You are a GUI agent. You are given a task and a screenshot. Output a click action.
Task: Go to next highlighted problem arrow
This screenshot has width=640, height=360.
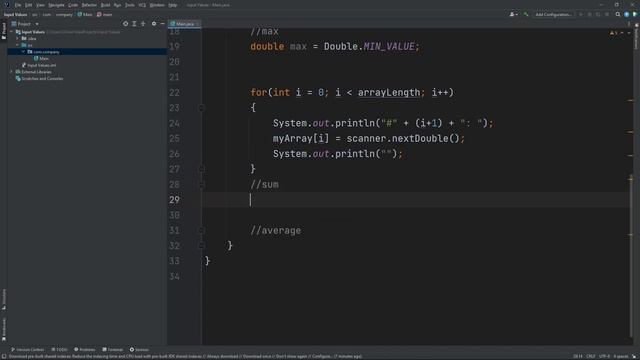tap(629, 33)
